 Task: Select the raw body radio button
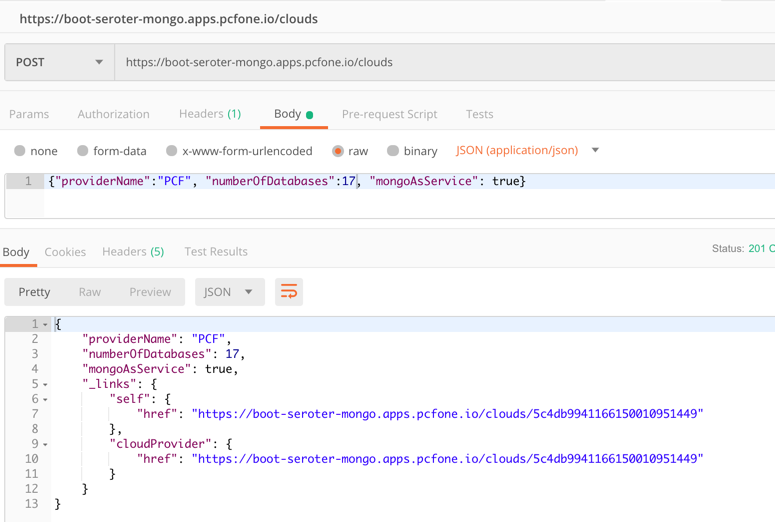[338, 151]
